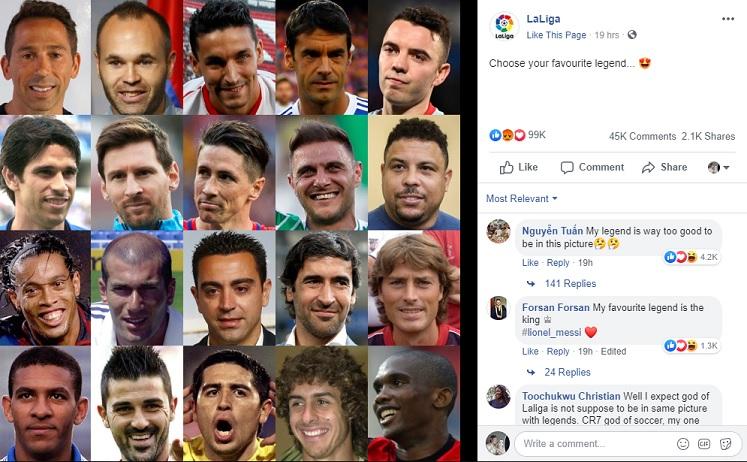Image resolution: width=747 pixels, height=462 pixels.
Task: Click the LaLiga page logo
Action: (504, 26)
